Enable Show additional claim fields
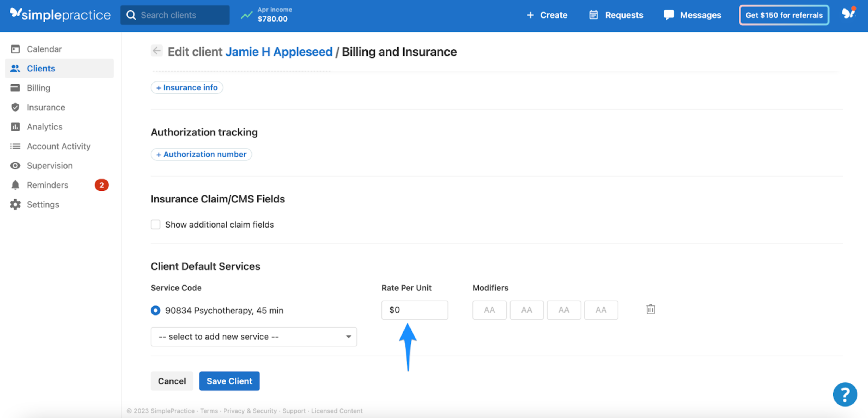The image size is (868, 418). [x=156, y=224]
